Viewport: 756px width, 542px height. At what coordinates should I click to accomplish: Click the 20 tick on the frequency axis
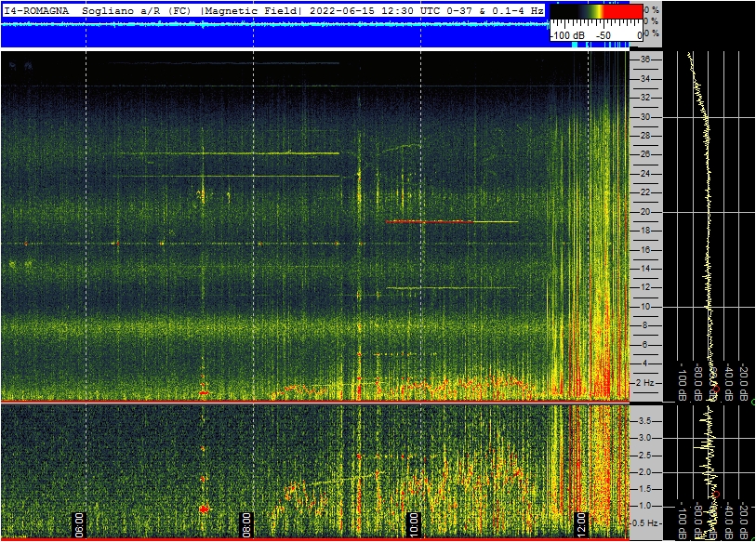[643, 212]
